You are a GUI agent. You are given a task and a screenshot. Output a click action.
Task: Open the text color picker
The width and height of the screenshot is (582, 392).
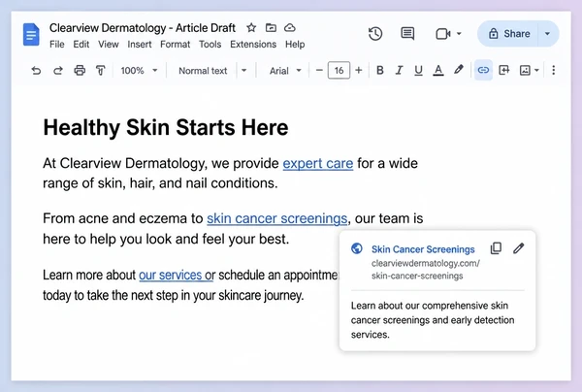point(438,70)
